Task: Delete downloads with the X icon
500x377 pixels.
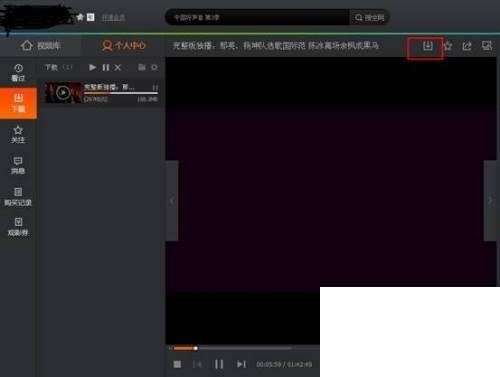Action: click(118, 68)
